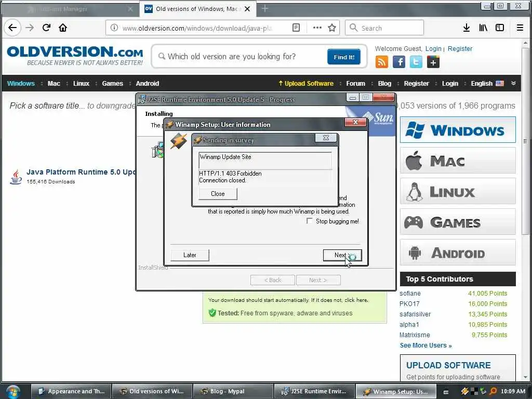Open contributor PKO17 profile

click(x=409, y=303)
